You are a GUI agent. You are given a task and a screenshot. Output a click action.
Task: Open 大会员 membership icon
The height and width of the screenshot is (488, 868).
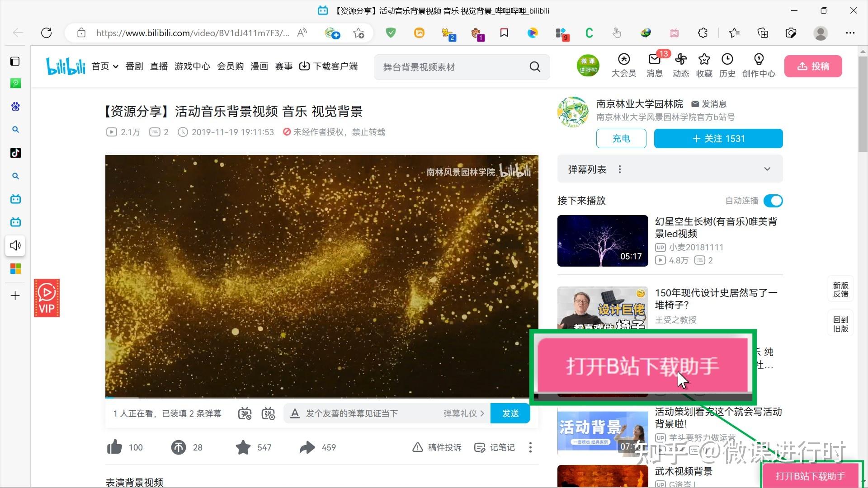click(x=624, y=66)
